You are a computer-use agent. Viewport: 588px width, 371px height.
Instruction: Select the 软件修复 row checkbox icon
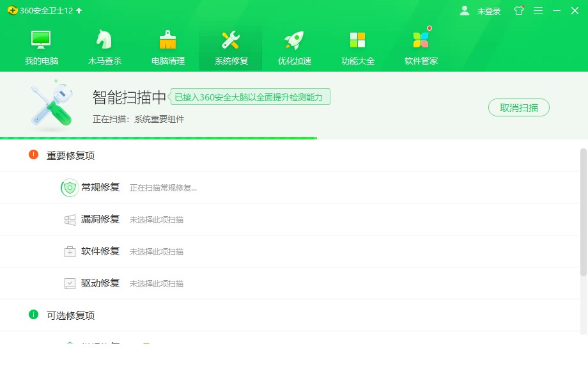tap(70, 251)
